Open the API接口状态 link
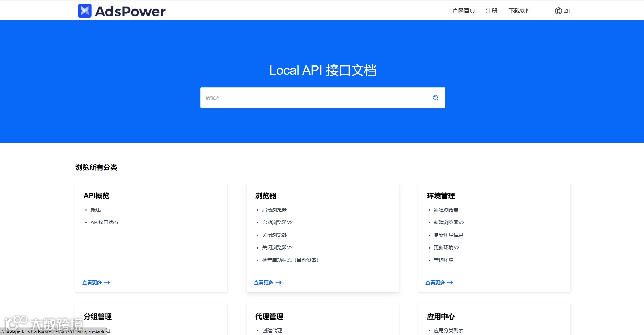This screenshot has height=335, width=644. tap(104, 222)
